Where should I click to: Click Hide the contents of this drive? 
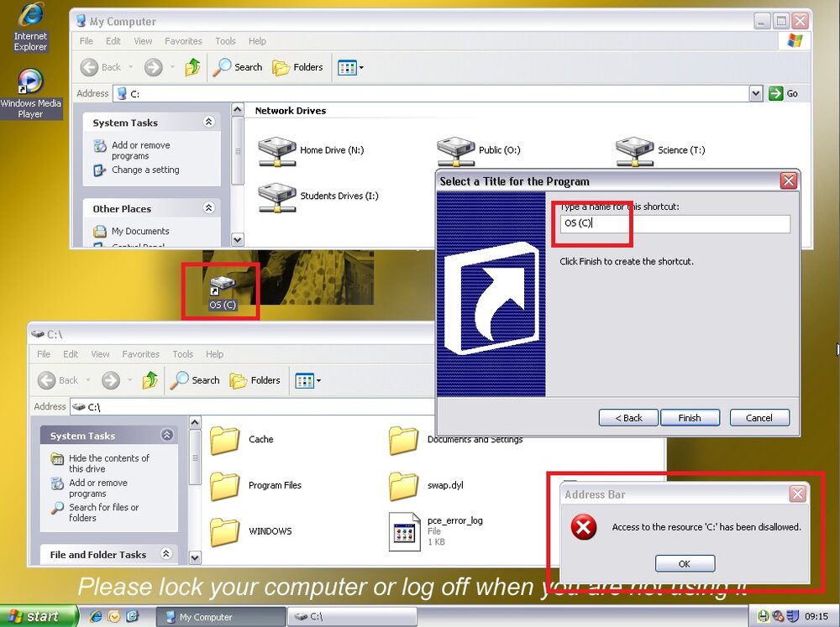[108, 463]
